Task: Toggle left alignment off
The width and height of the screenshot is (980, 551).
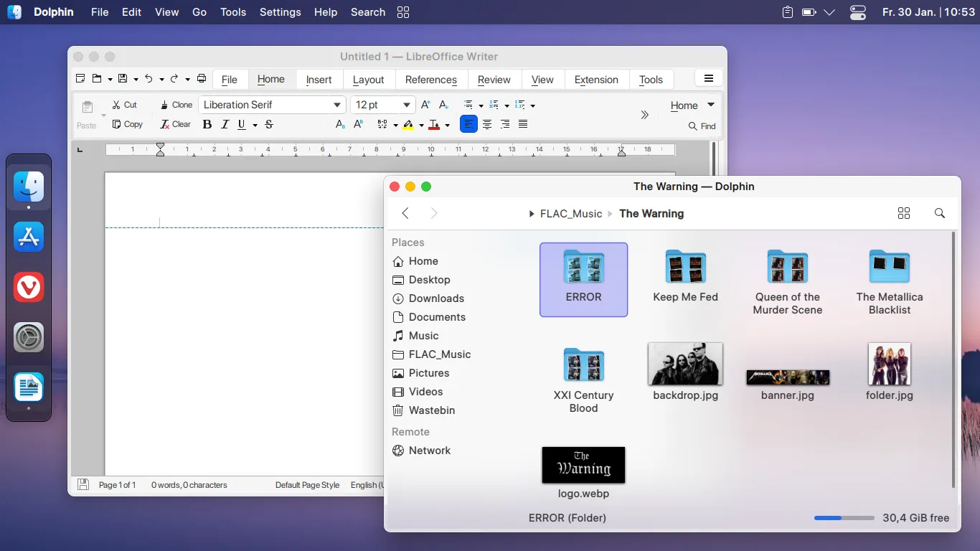Action: (x=468, y=123)
